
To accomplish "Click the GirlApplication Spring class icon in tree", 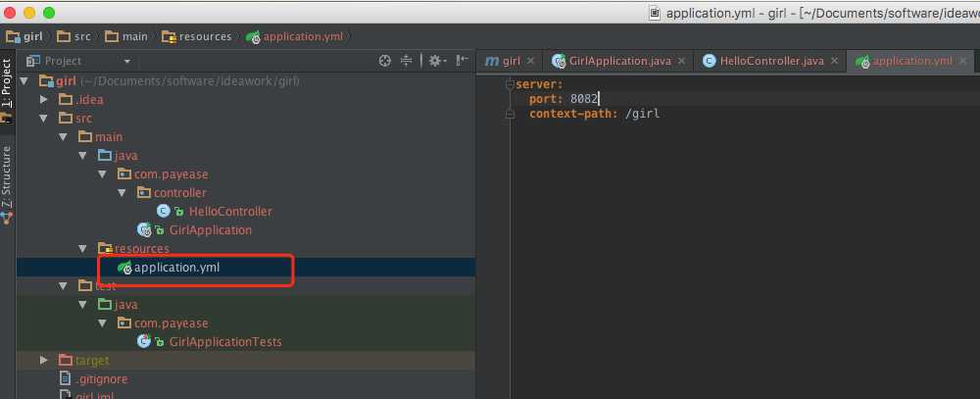I will pos(144,230).
